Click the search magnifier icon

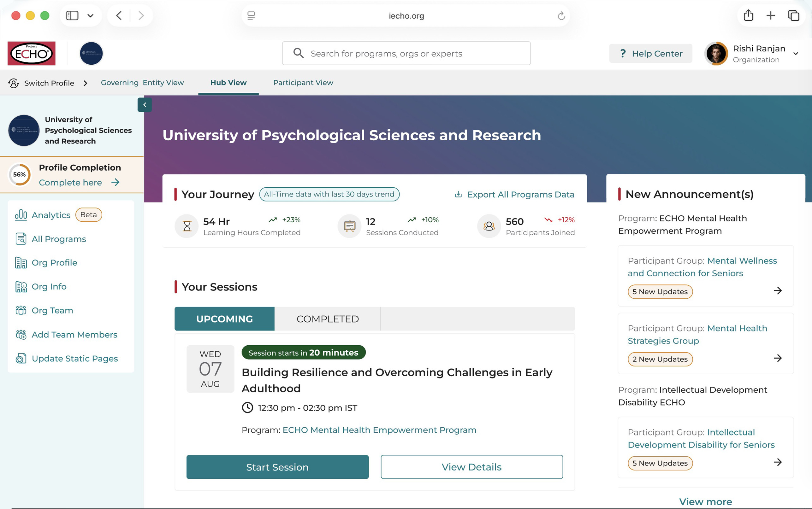click(299, 53)
